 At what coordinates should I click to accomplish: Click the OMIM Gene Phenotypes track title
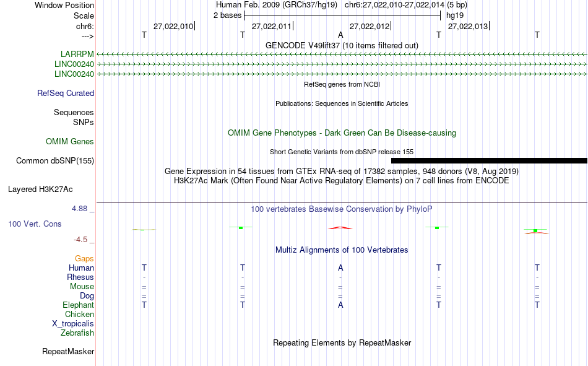tap(342, 133)
